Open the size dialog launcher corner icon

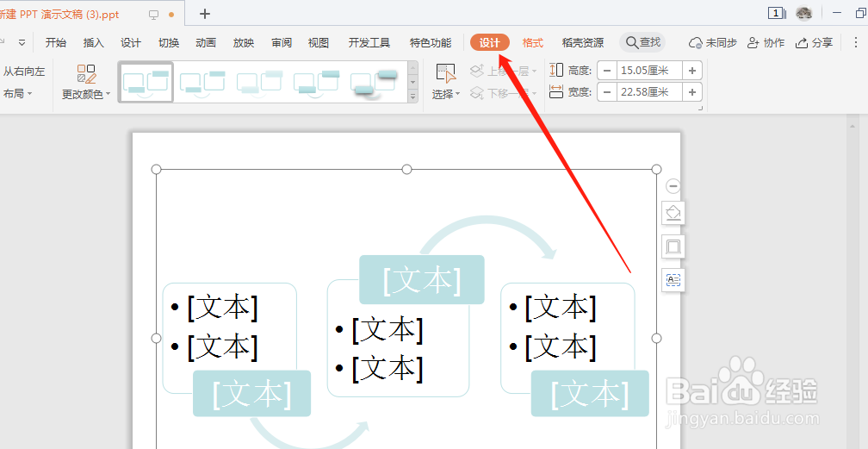tap(700, 109)
